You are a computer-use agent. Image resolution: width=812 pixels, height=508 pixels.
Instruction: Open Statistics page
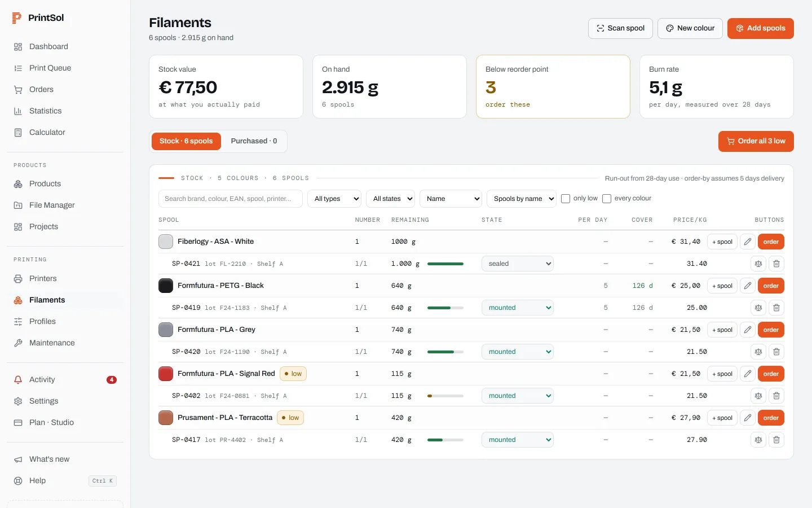65,111
